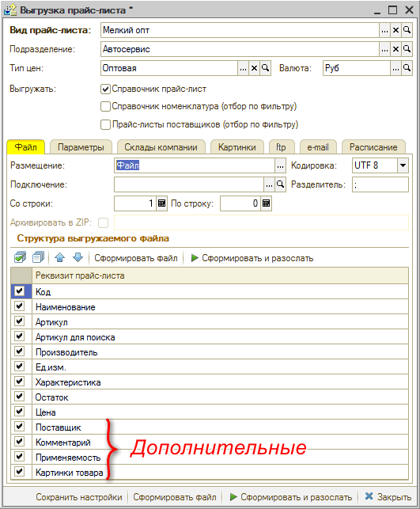This screenshot has height=509, width=420.
Task: Click bottom Сформировать файл button
Action: 175,497
